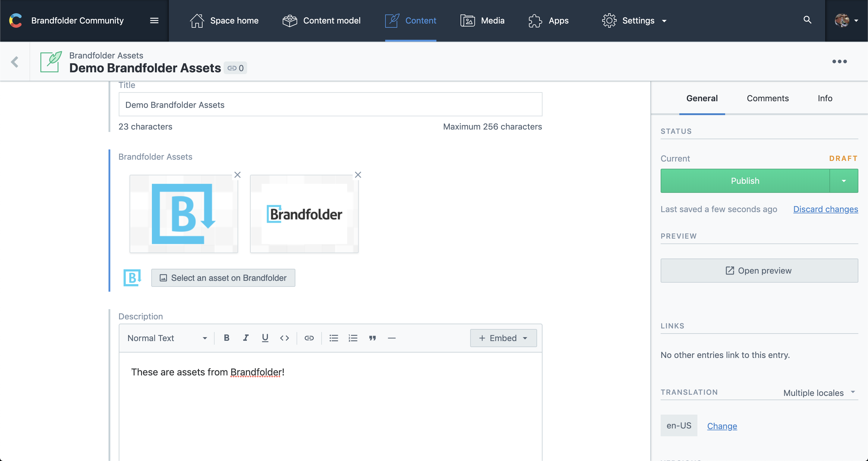Insert a horizontal rule
The image size is (868, 461).
point(392,338)
